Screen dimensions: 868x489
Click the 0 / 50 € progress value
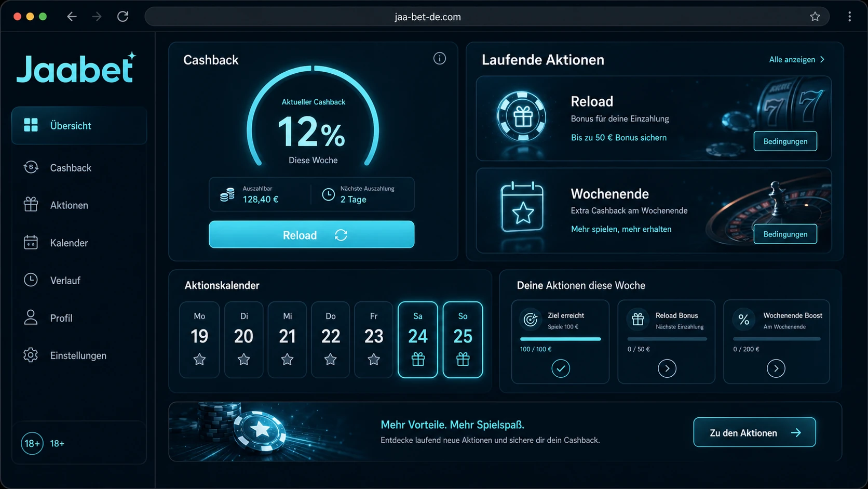pos(638,349)
